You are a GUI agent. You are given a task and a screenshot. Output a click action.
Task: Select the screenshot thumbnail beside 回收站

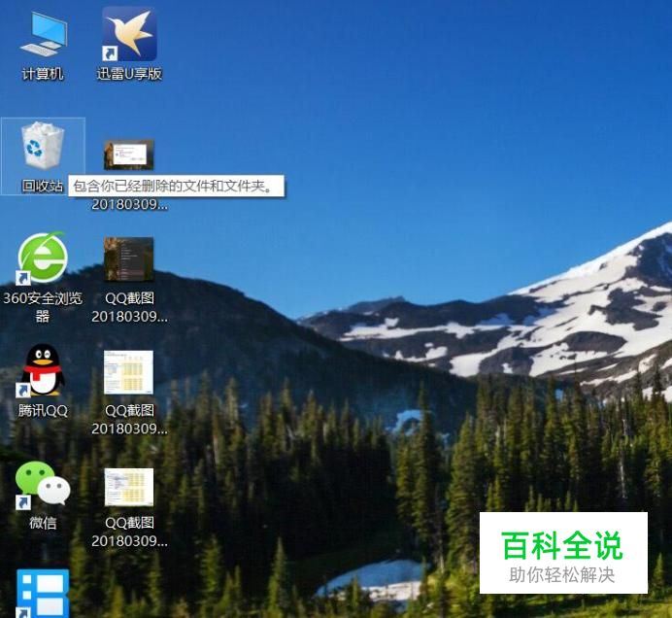click(x=128, y=154)
